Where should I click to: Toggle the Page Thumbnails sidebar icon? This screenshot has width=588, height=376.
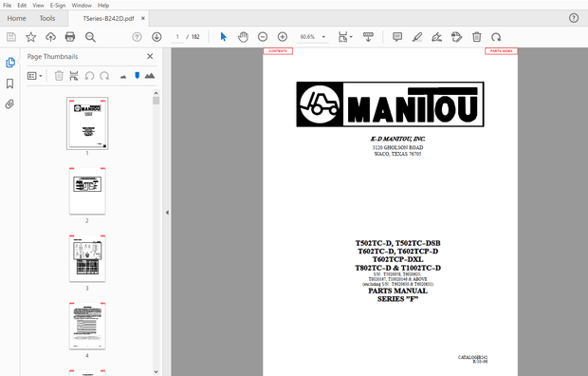10,63
